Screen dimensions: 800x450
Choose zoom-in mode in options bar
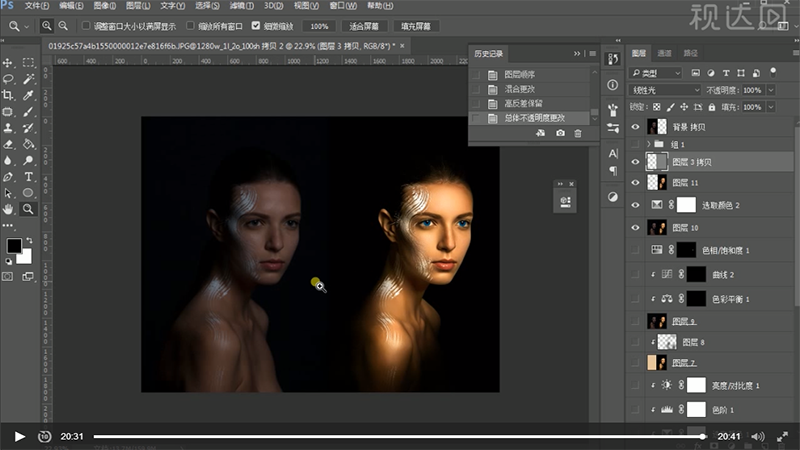click(x=46, y=26)
